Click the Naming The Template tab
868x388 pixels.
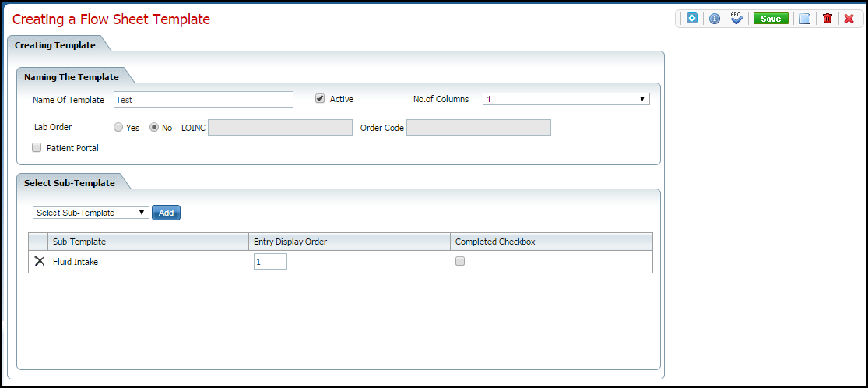click(x=72, y=77)
